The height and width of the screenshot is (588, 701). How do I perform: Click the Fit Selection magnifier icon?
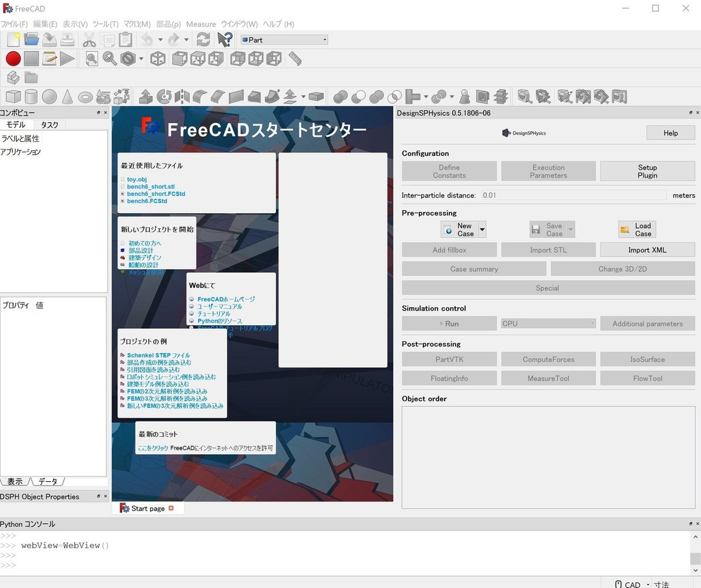[x=110, y=58]
